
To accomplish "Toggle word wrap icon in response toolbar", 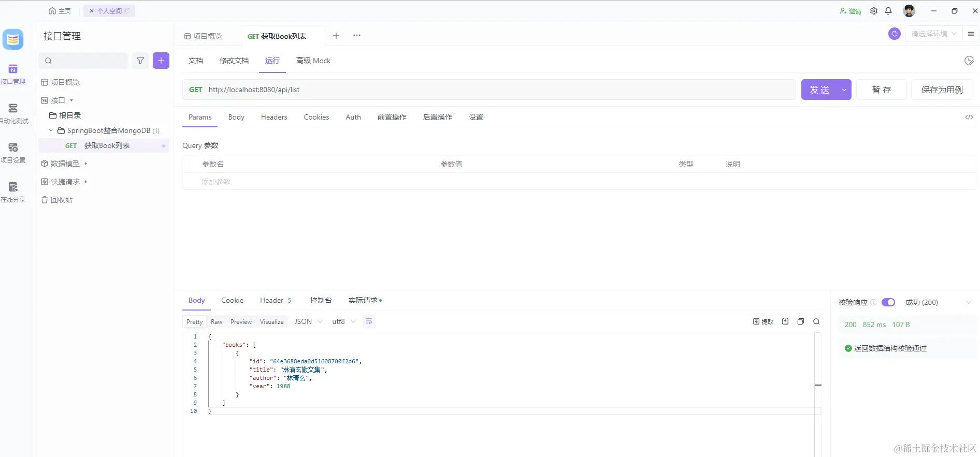I will click(x=369, y=321).
